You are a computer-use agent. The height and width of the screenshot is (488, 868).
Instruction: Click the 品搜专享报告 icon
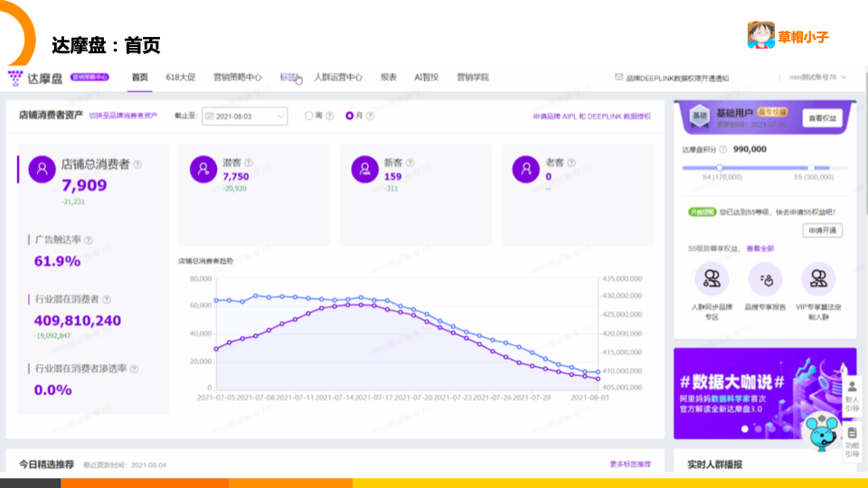(x=765, y=279)
